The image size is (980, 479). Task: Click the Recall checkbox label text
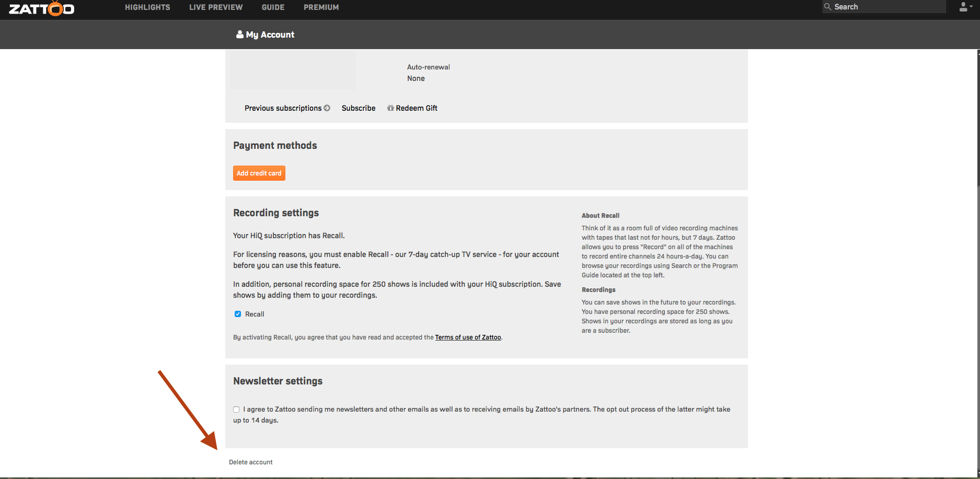pos(255,314)
